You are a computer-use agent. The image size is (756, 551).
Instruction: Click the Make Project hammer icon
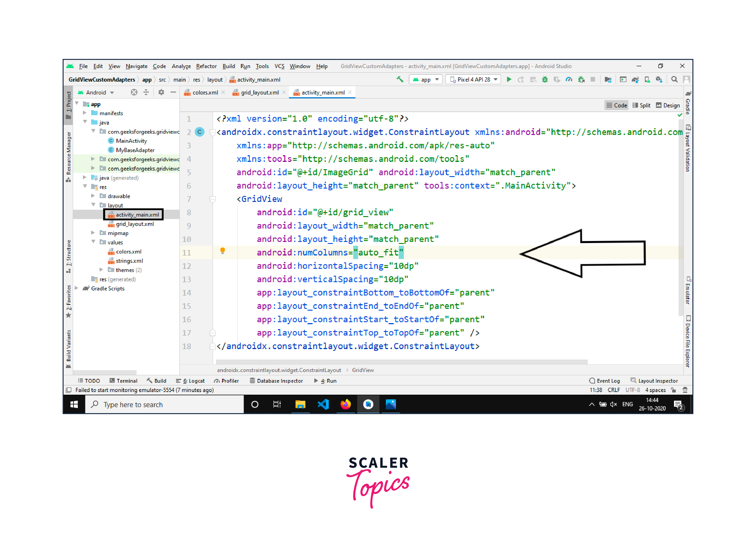400,79
